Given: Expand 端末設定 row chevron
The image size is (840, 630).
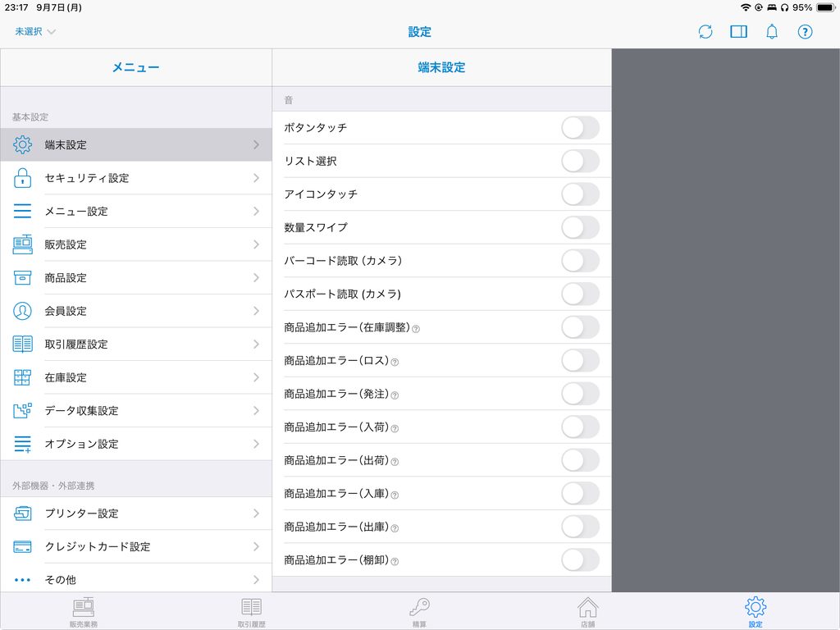Looking at the screenshot, I should 256,144.
